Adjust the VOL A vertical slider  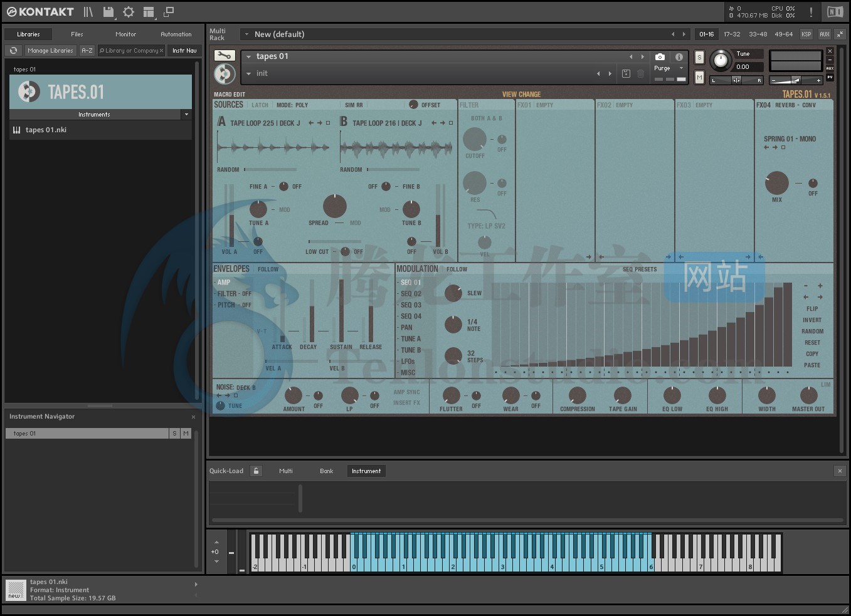pos(231,216)
